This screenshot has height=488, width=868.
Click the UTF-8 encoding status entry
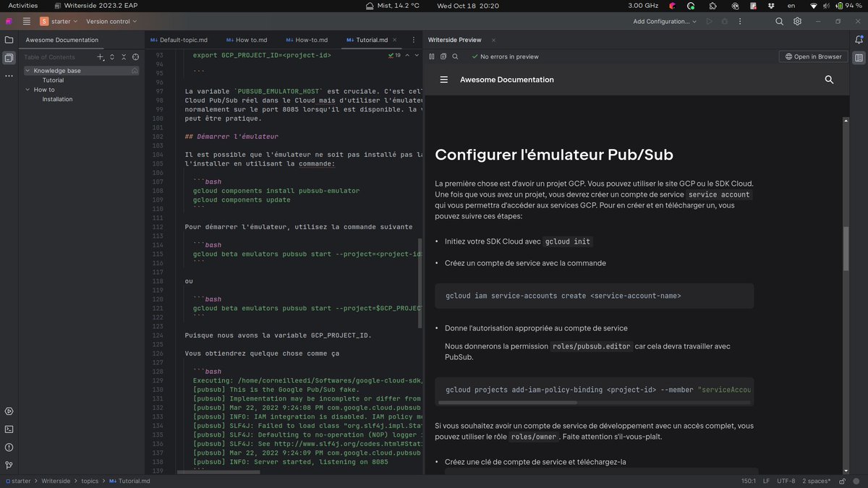pyautogui.click(x=786, y=481)
